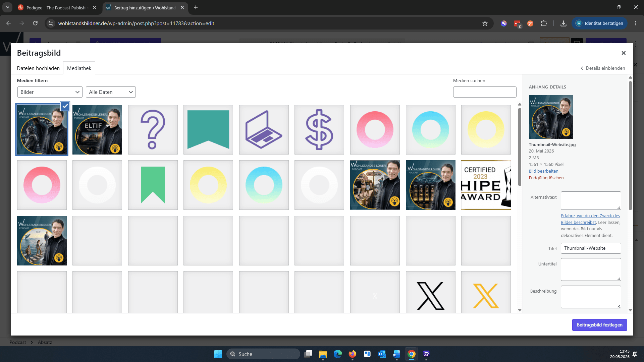
Task: Select the purple dollar sign image
Action: click(319, 130)
